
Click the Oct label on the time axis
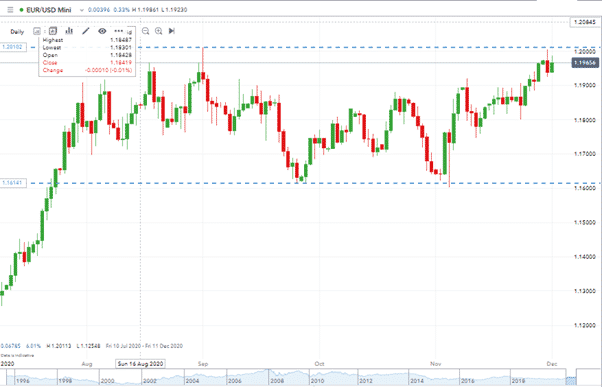(319, 364)
